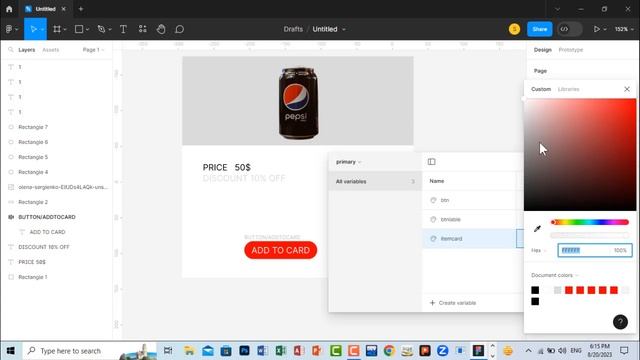Switch to the Design tab

pyautogui.click(x=542, y=50)
